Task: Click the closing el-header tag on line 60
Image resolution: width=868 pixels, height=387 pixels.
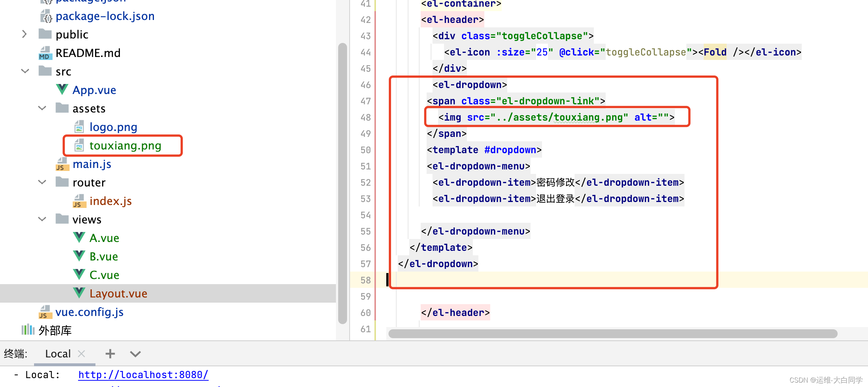Action: point(455,313)
